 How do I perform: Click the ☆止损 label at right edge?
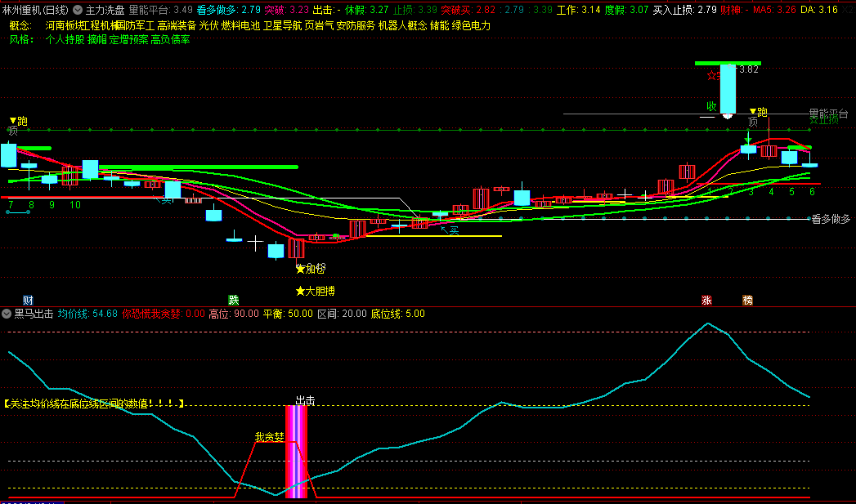(824, 121)
